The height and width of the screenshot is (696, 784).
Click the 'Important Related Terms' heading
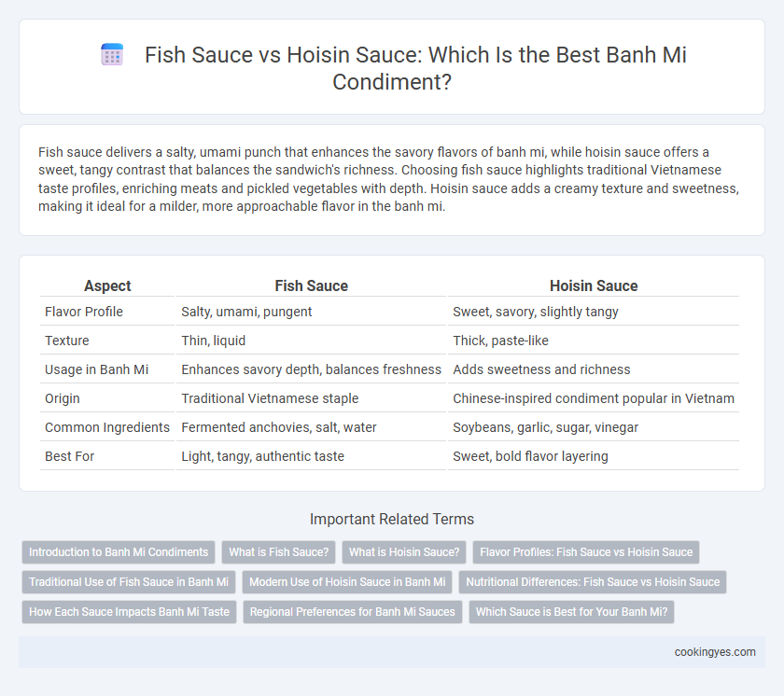(x=392, y=519)
